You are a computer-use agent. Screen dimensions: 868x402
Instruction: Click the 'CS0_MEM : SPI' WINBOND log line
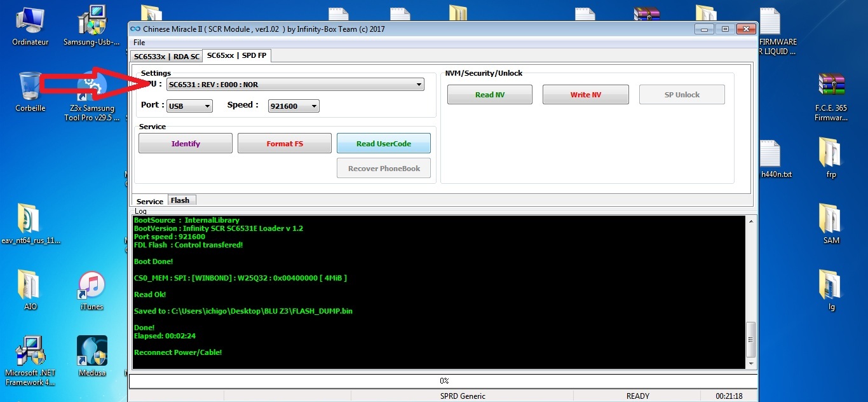click(240, 278)
